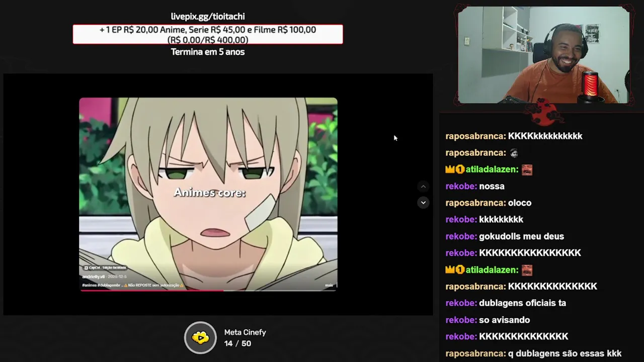The image size is (644, 362).
Task: Click the CapCut 'Edição facilitada' badge
Action: click(x=105, y=267)
